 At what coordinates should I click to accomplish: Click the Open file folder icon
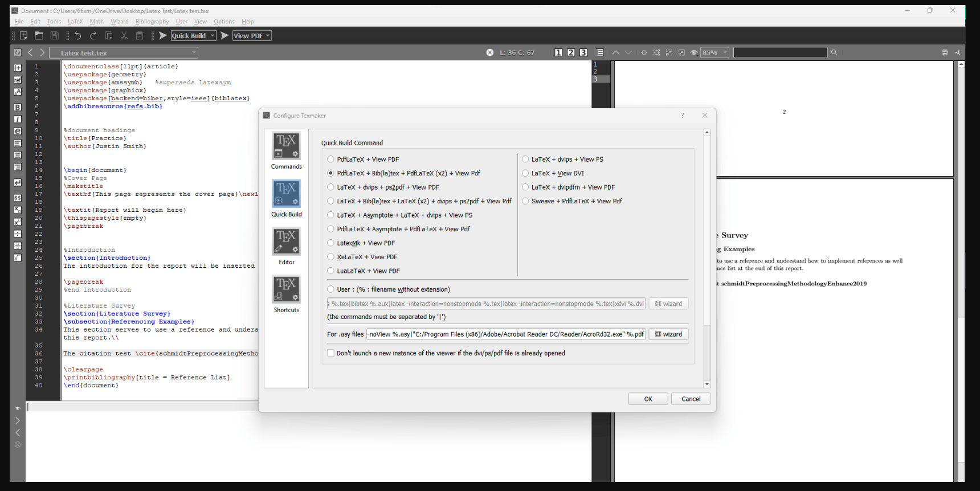click(x=39, y=35)
